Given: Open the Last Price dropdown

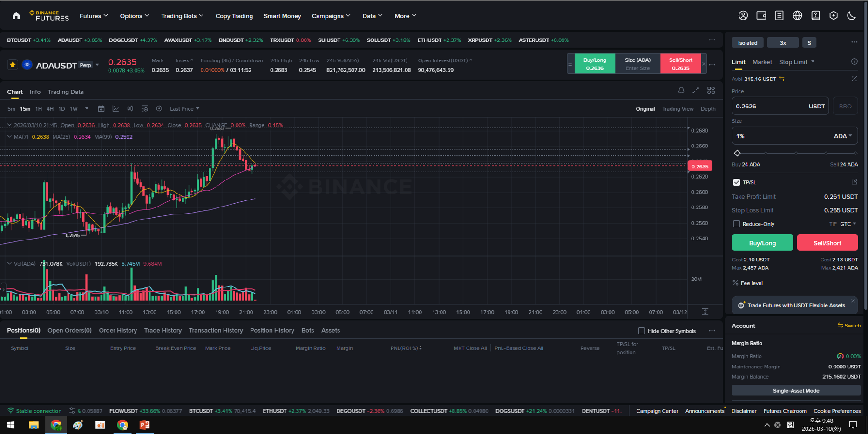Looking at the screenshot, I should (184, 109).
